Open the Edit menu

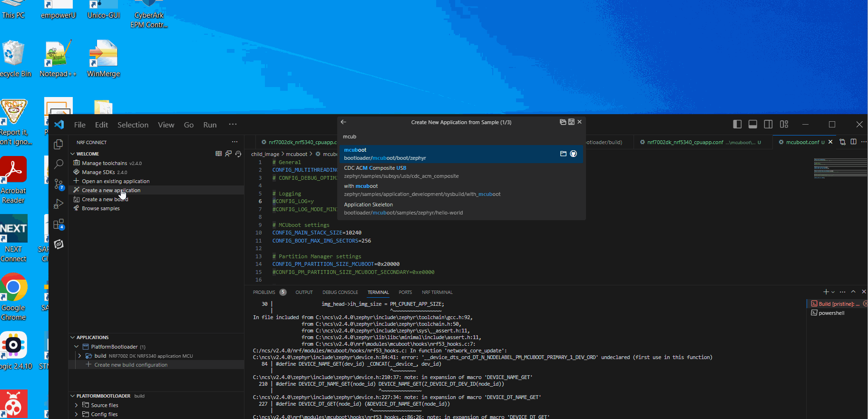[x=101, y=125]
